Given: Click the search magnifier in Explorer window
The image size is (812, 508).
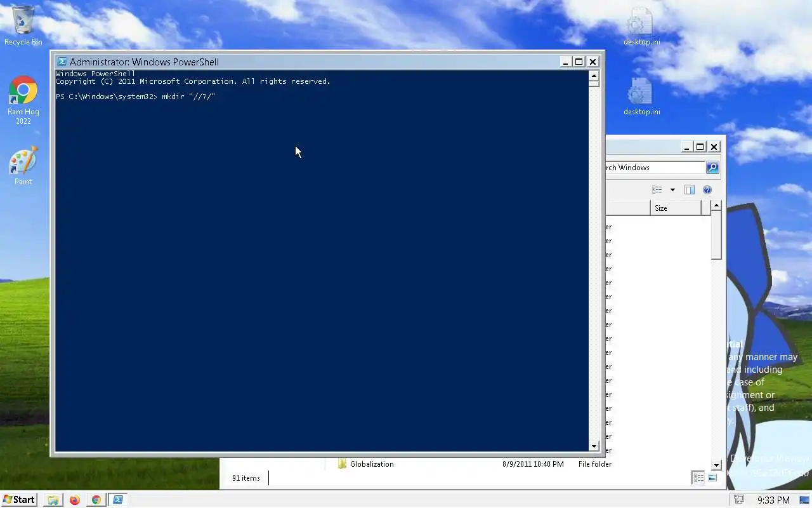Looking at the screenshot, I should [712, 168].
